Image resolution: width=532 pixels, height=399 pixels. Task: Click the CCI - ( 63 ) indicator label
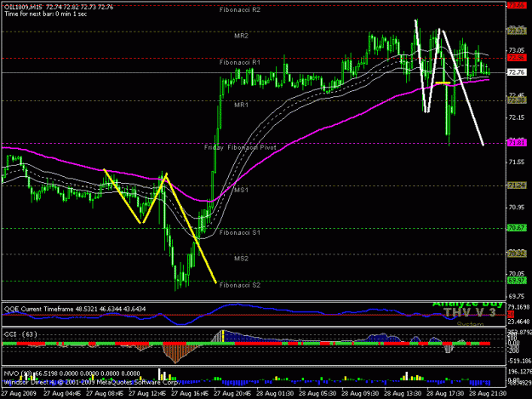[x=20, y=334]
